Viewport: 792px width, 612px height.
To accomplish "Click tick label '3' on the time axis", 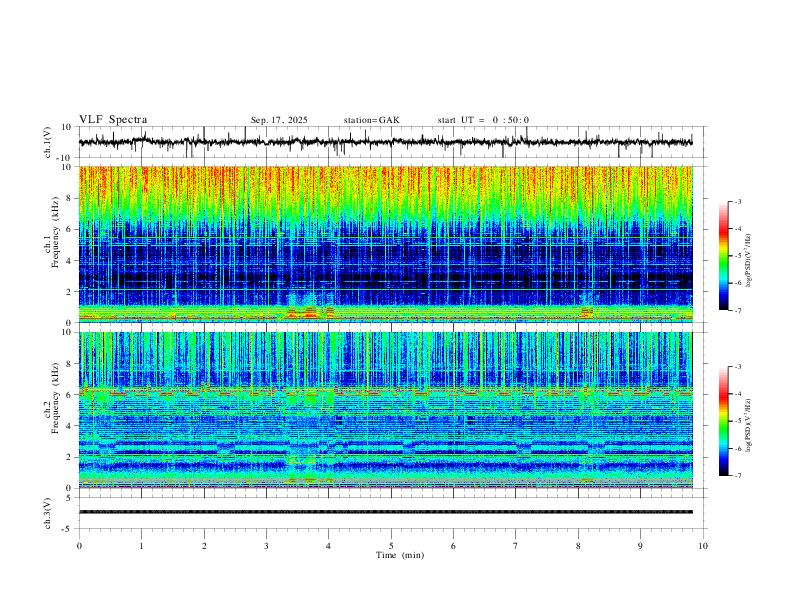I will pyautogui.click(x=266, y=546).
